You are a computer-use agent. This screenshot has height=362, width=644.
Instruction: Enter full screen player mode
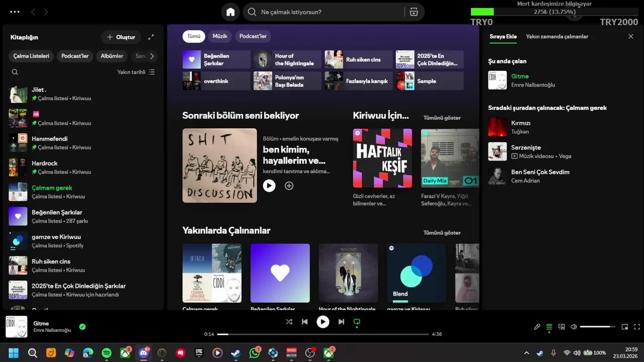[x=637, y=327]
